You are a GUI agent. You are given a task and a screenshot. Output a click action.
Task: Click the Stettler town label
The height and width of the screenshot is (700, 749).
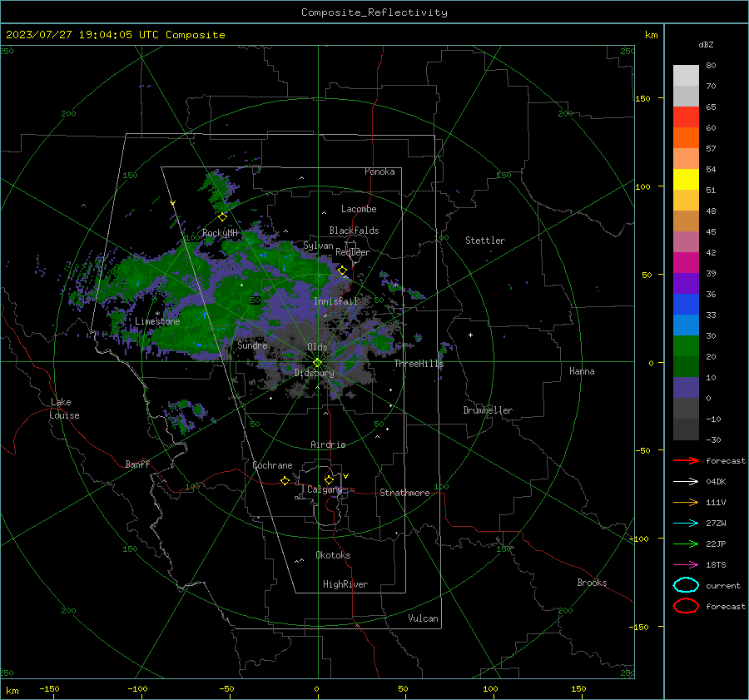(485, 241)
